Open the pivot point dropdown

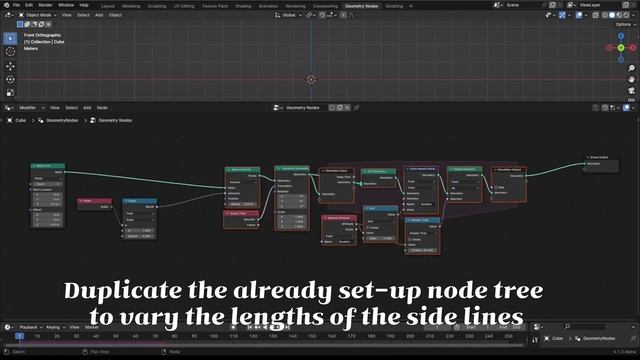[311, 15]
